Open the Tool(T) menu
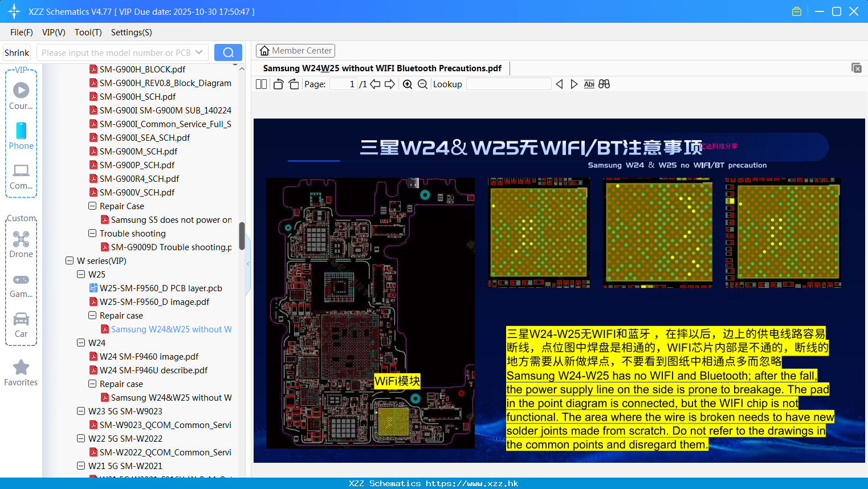 point(88,32)
